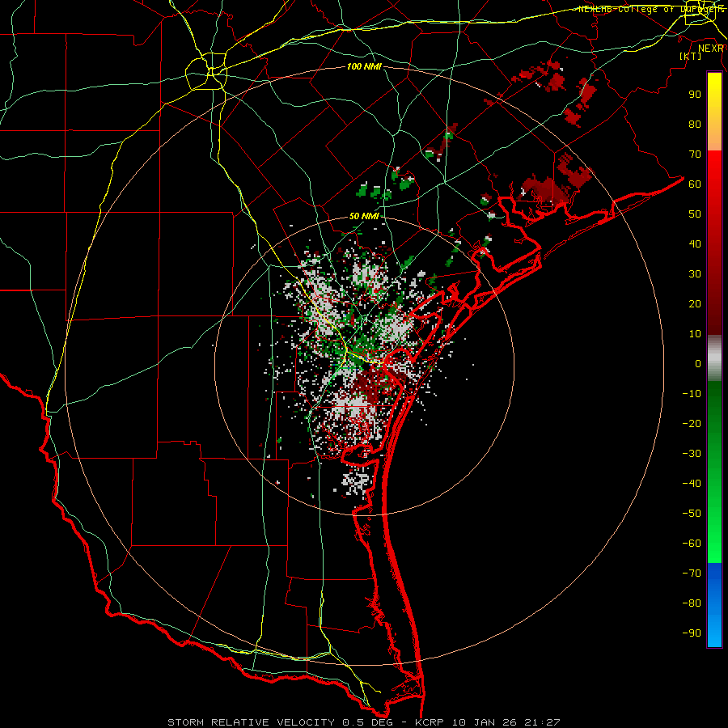This screenshot has height=728, width=728.
Task: Select the 0 value on the velocity scale
Action: 698,363
